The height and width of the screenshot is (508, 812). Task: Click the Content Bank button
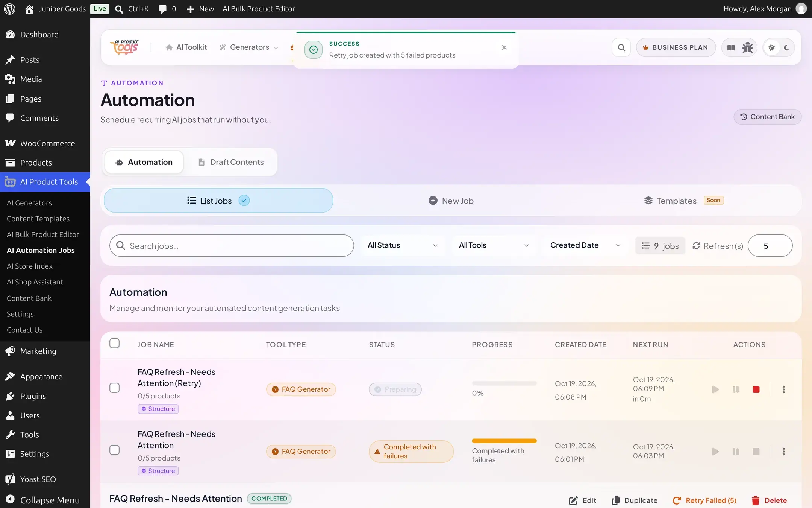click(x=767, y=117)
